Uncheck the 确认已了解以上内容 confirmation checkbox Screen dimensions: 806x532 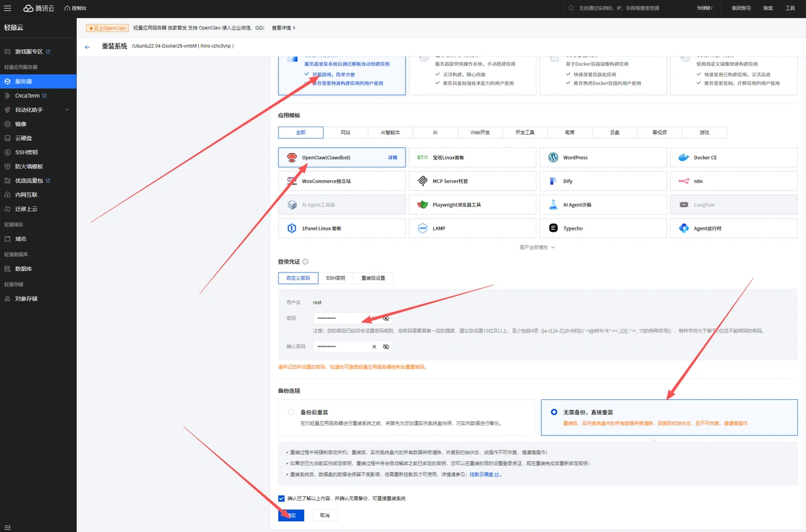281,499
